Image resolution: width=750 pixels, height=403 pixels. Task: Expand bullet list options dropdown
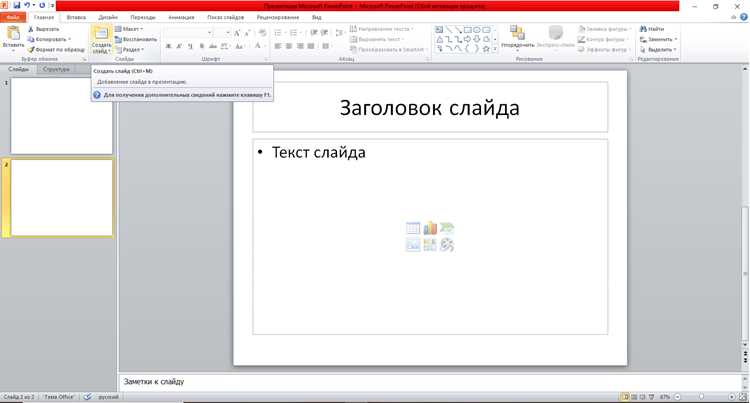[285, 33]
